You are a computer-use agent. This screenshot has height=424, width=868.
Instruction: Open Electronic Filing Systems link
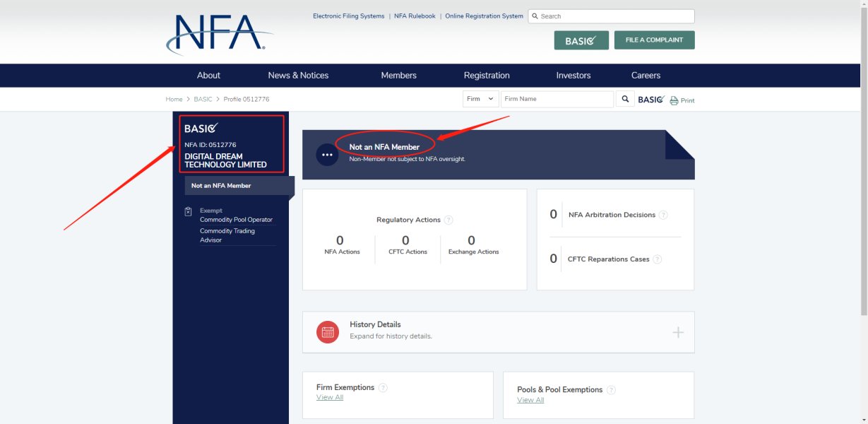349,16
